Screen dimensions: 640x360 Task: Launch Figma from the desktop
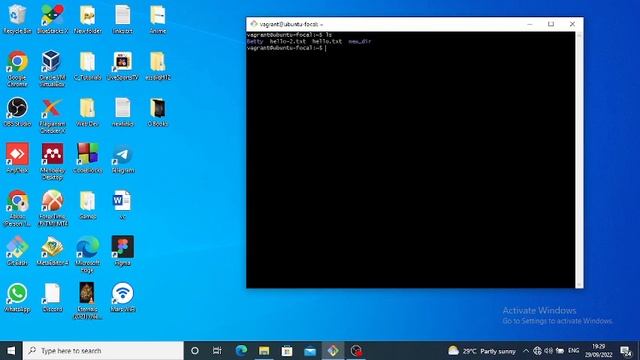122,251
